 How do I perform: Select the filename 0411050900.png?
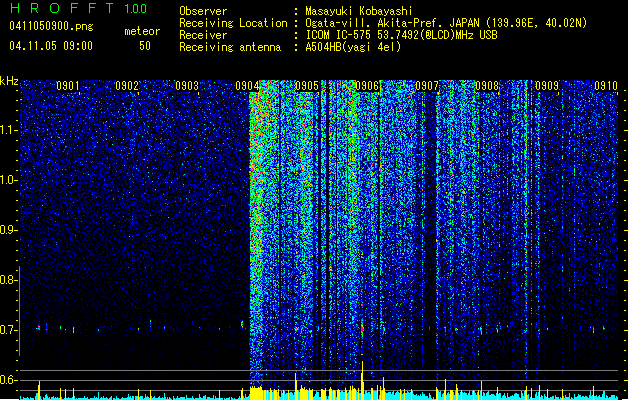(51, 26)
